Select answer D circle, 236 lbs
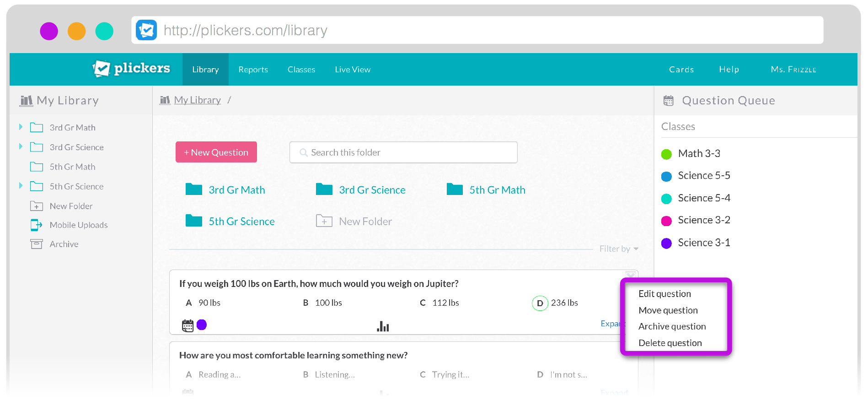The width and height of the screenshot is (868, 400). click(540, 303)
